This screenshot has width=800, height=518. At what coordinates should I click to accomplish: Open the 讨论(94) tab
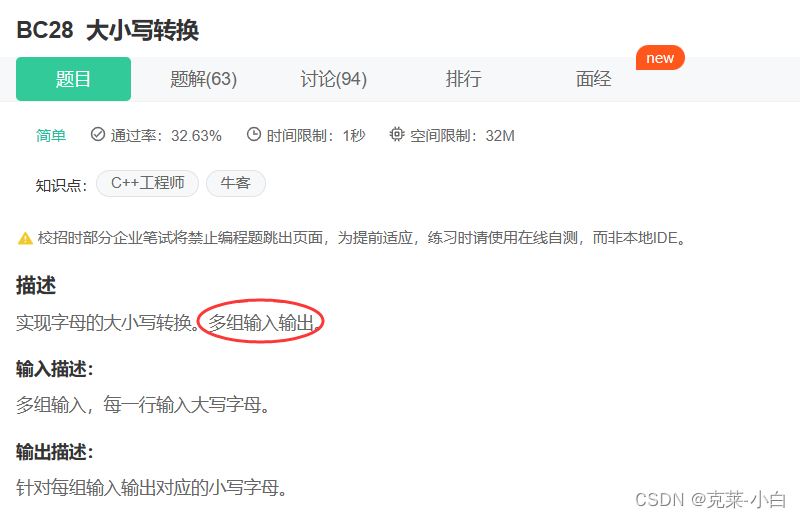coord(334,79)
